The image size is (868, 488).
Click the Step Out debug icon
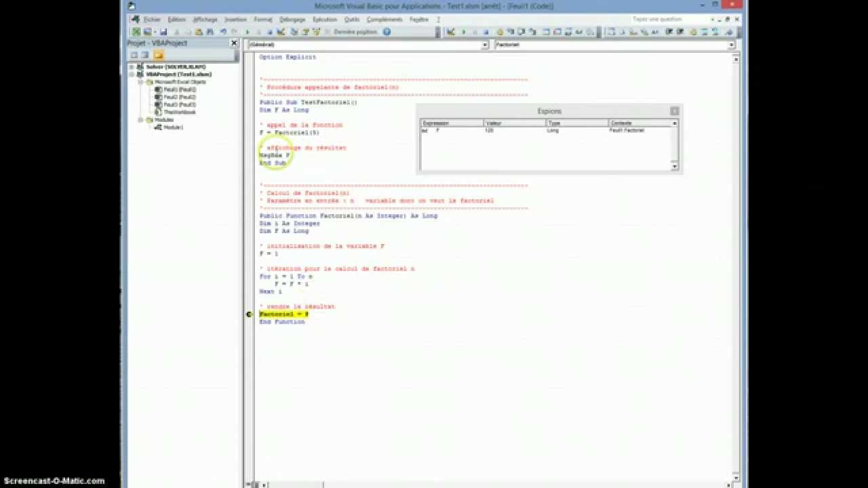pos(532,32)
